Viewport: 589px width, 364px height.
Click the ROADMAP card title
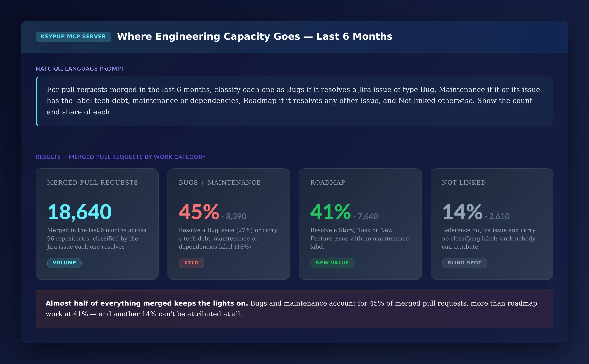tap(327, 183)
